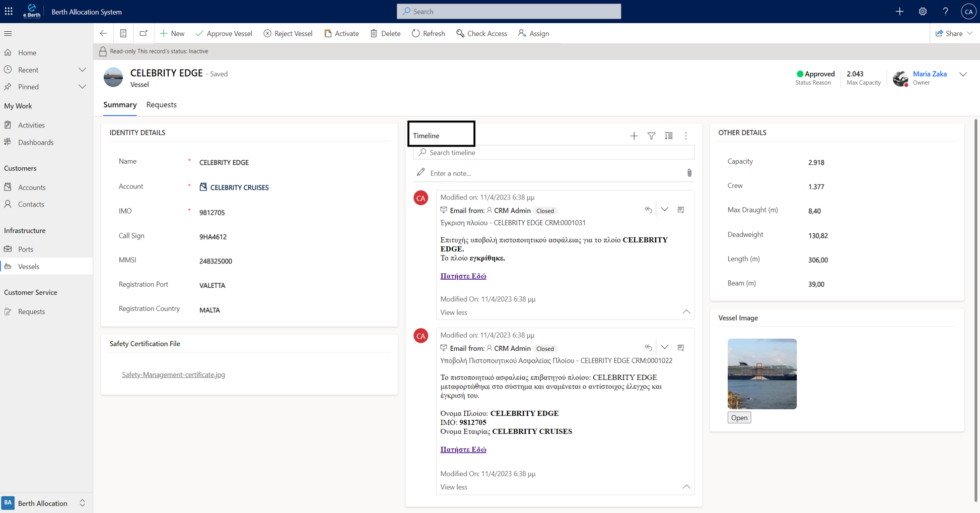Expand the Recent section

[82, 70]
